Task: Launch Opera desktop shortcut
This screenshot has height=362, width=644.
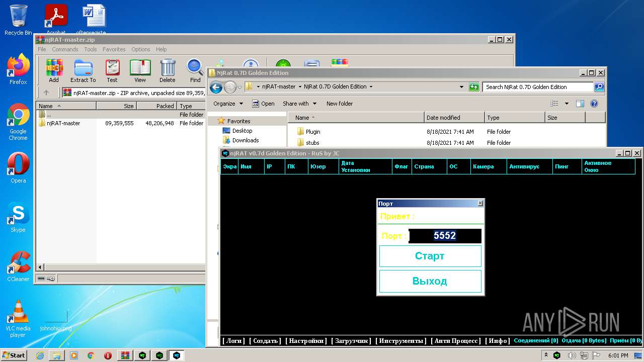Action: click(x=18, y=168)
